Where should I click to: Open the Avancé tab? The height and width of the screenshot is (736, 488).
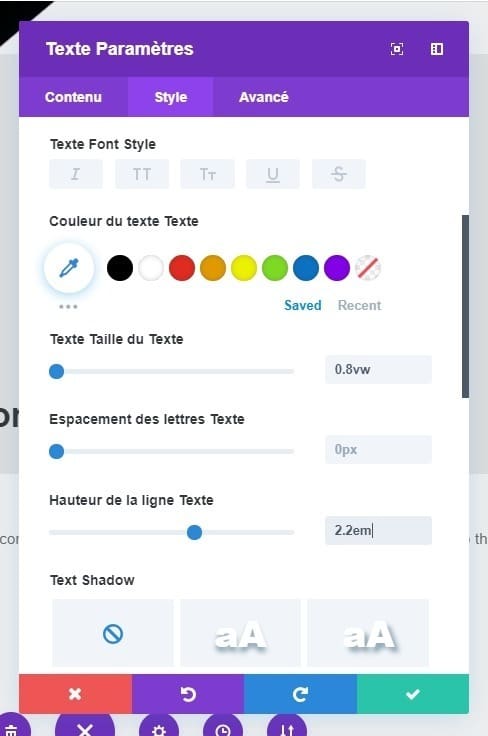coord(264,97)
